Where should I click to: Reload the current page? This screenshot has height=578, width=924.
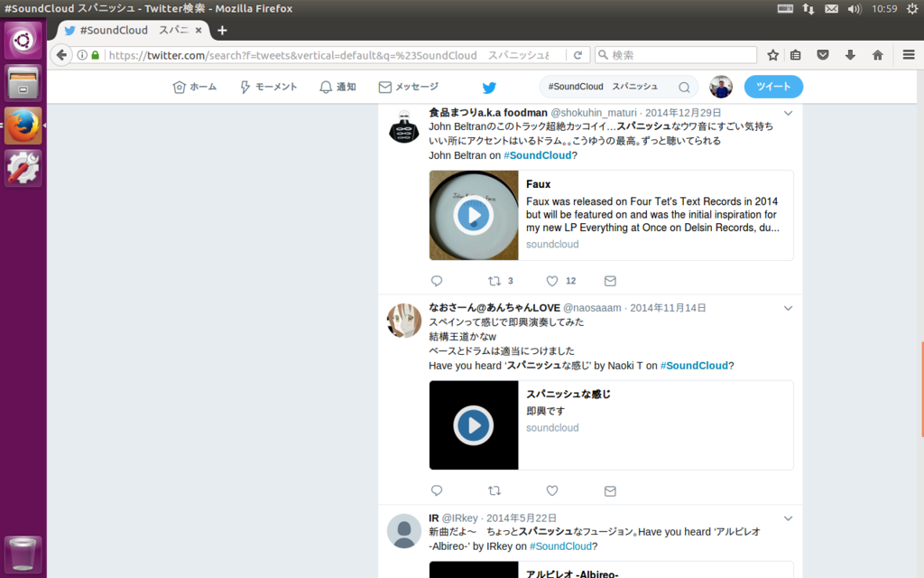pyautogui.click(x=577, y=55)
